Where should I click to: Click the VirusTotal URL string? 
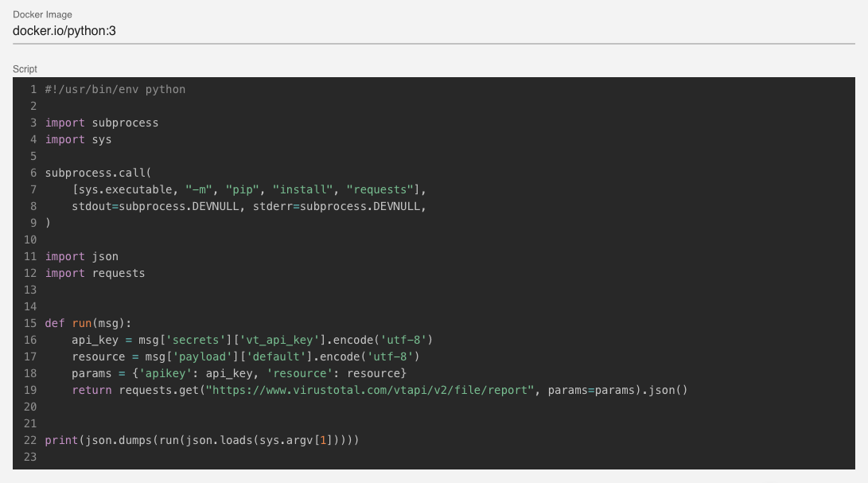pos(369,390)
